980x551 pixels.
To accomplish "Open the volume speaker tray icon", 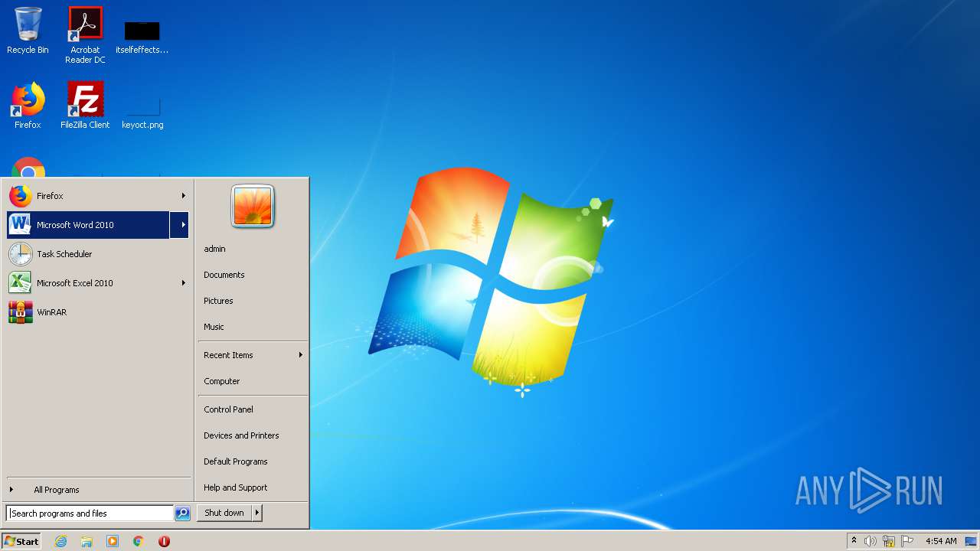I will coord(871,541).
